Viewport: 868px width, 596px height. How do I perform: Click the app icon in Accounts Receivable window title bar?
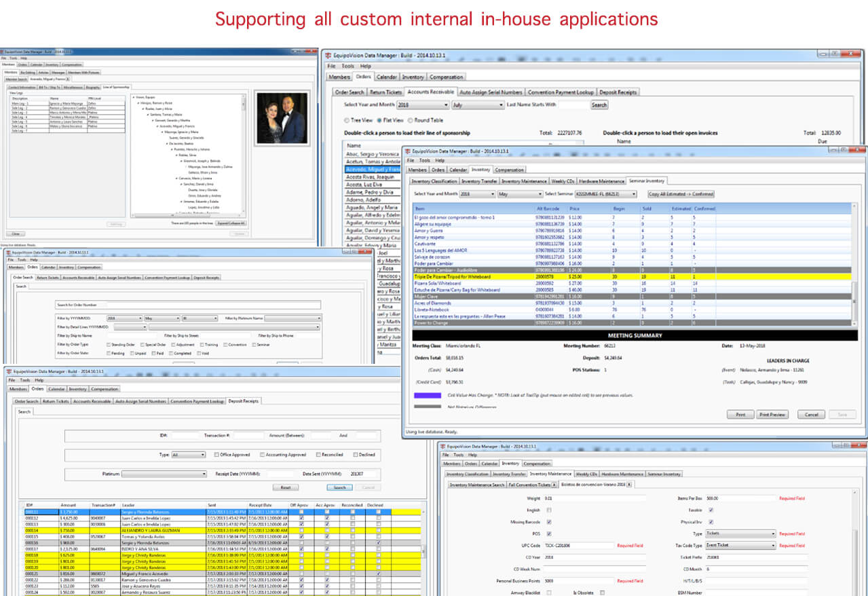pos(328,54)
